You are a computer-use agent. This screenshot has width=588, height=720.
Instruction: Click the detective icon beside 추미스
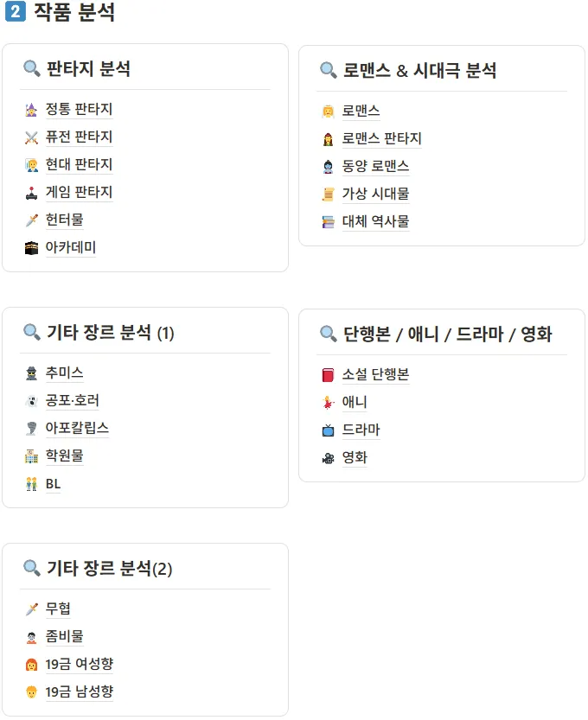32,373
